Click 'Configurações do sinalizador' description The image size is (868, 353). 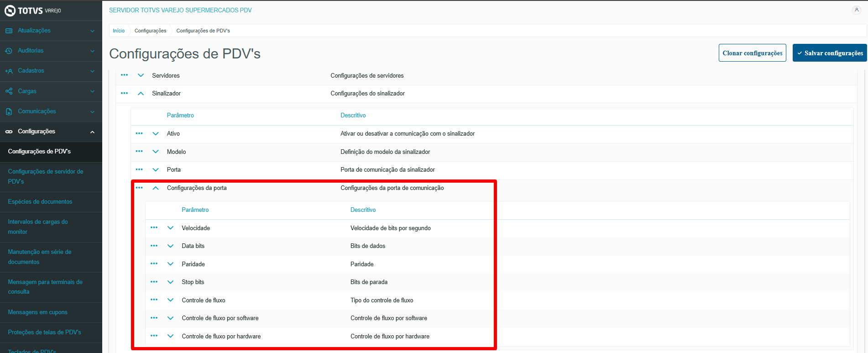point(368,93)
